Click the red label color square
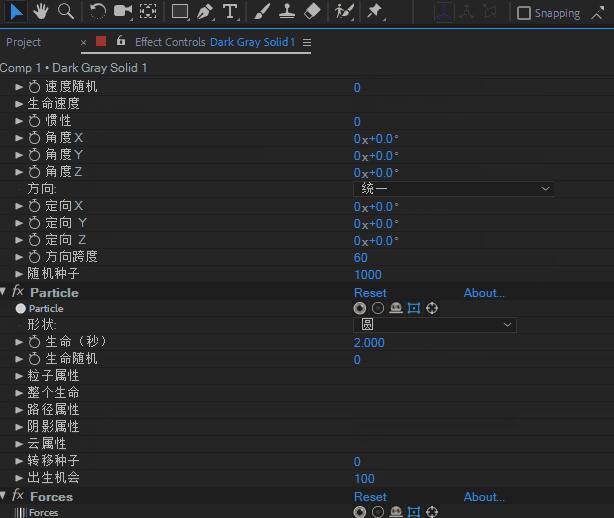 [x=101, y=41]
